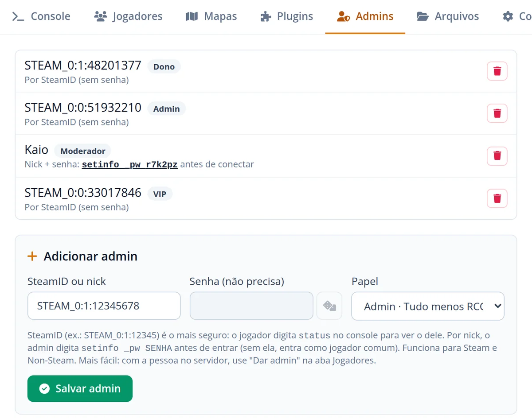
Task: Click the Moderador badge next to Kaio
Action: [83, 151]
